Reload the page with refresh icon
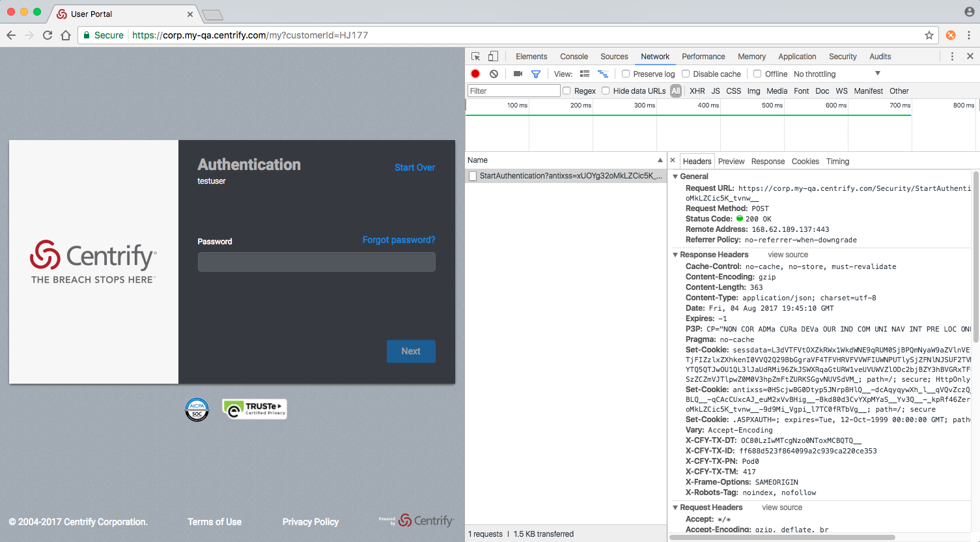 tap(48, 35)
